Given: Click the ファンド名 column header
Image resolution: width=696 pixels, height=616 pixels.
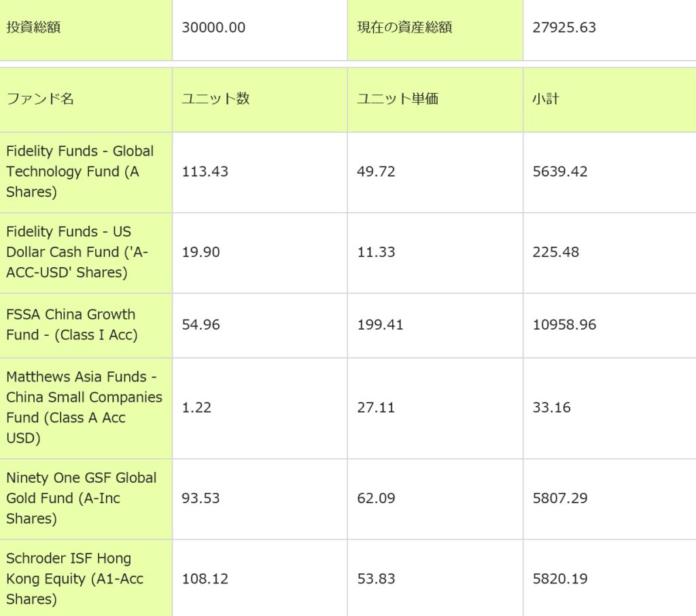Looking at the screenshot, I should click(40, 99).
